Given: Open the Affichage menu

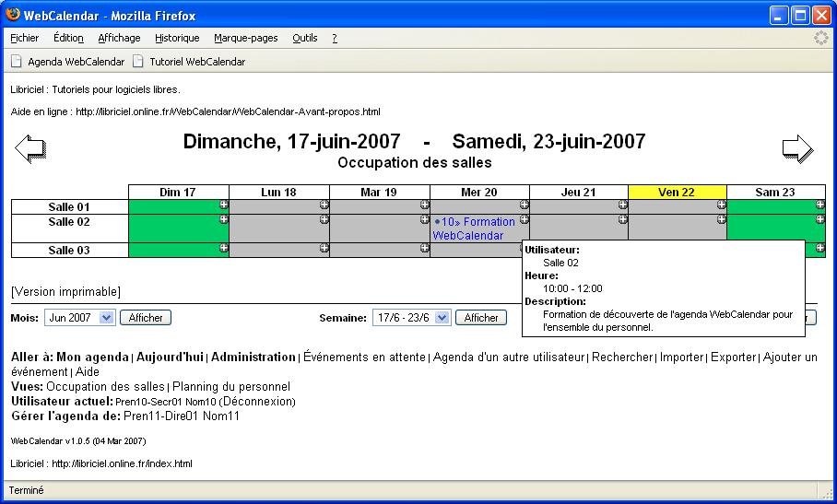Looking at the screenshot, I should tap(119, 38).
